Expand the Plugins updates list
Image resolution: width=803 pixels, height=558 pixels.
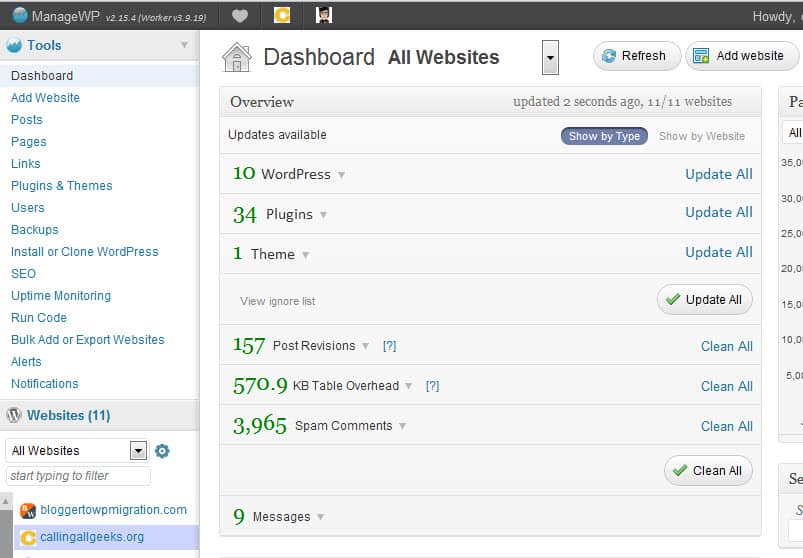tap(323, 215)
